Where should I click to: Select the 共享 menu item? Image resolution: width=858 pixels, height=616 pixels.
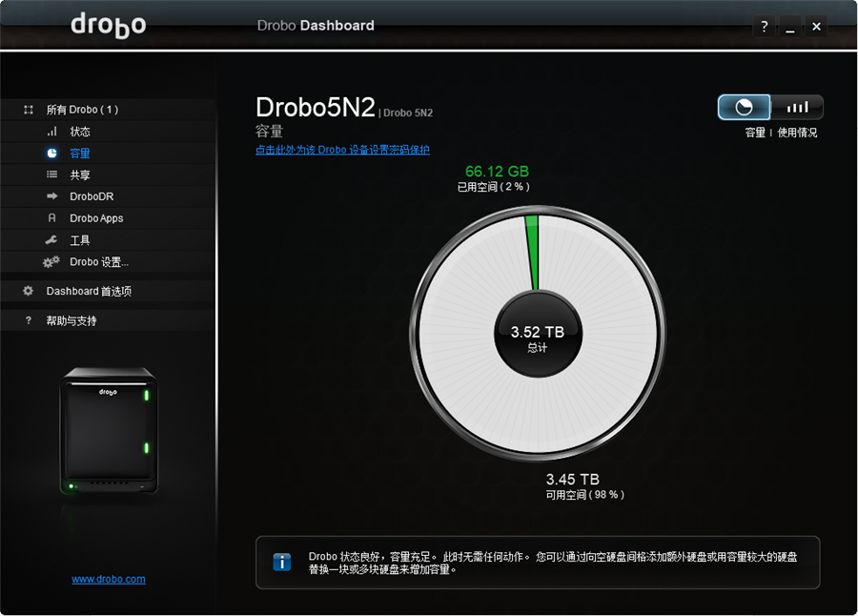point(80,175)
